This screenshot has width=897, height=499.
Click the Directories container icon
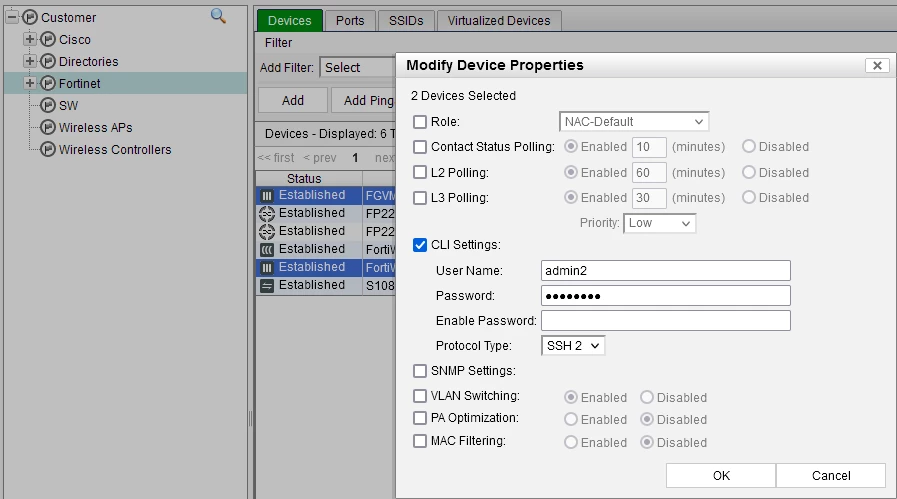coord(48,61)
